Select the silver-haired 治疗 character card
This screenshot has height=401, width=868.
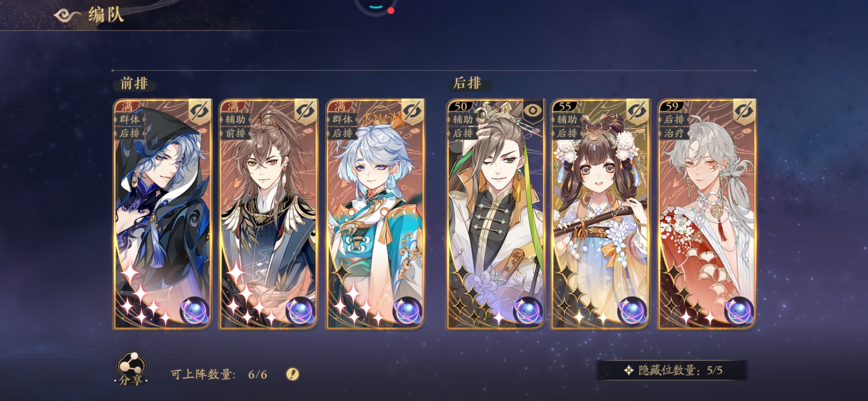(707, 214)
